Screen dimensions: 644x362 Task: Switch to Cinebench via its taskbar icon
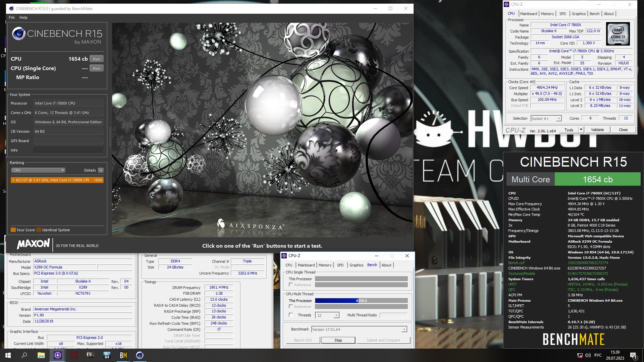[x=140, y=355]
